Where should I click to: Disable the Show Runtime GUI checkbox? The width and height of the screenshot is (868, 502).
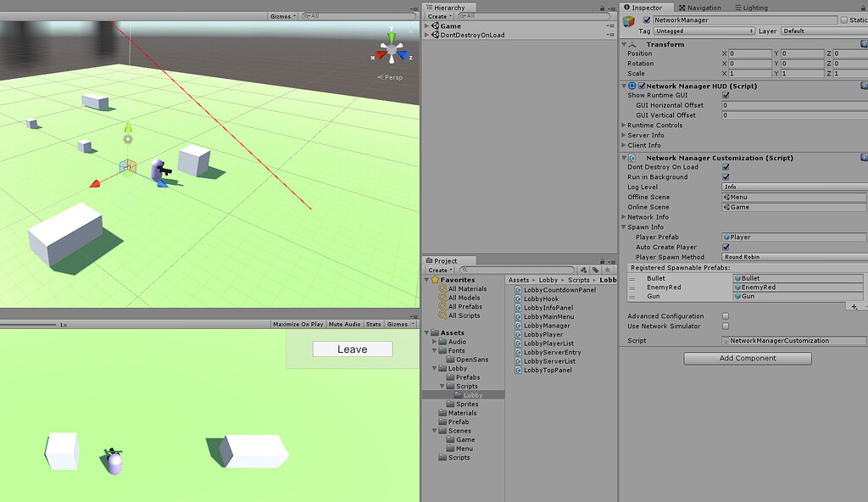click(725, 95)
